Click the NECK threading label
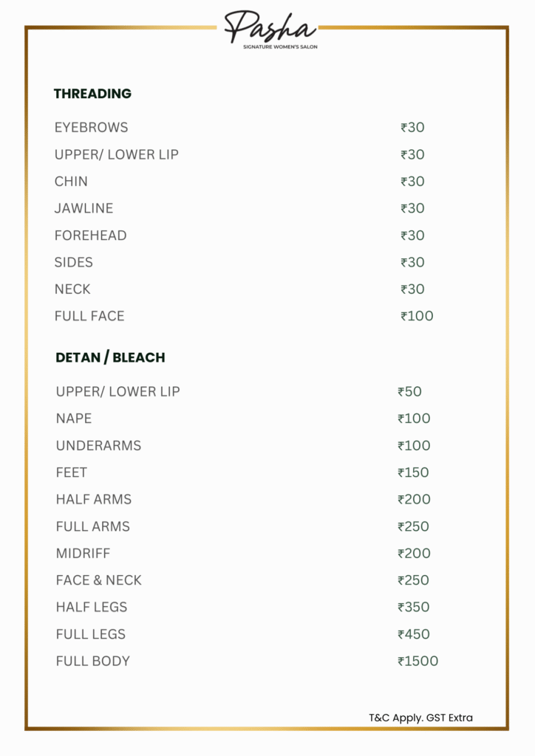535x756 pixels. 72,289
